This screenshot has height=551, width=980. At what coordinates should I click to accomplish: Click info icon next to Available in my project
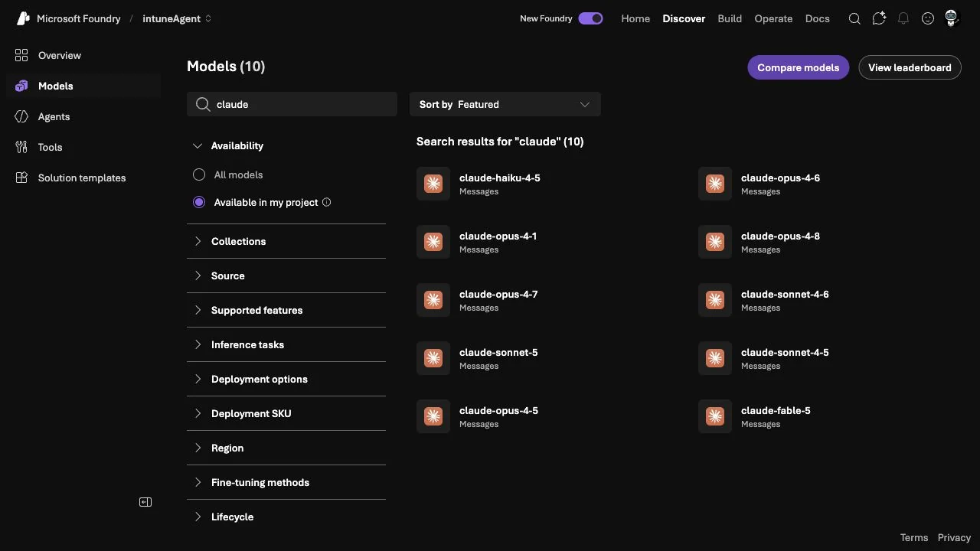point(327,202)
